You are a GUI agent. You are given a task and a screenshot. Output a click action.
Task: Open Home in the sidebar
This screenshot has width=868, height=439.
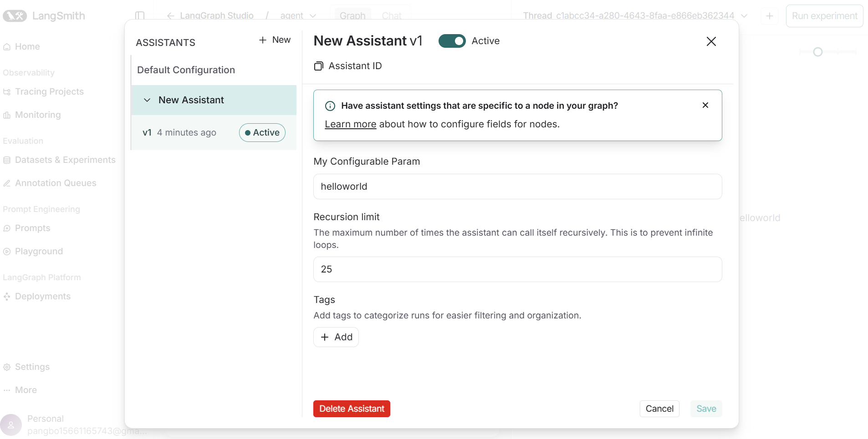pyautogui.click(x=27, y=46)
